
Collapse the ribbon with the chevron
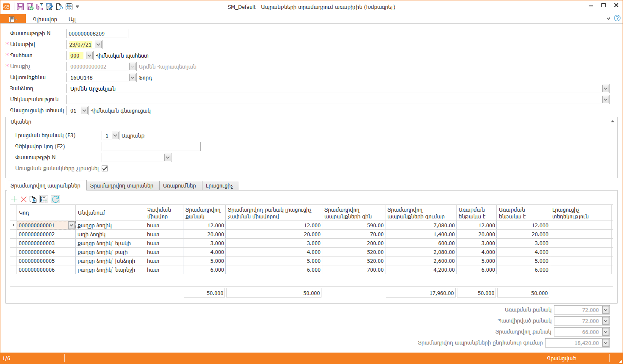[x=608, y=19]
